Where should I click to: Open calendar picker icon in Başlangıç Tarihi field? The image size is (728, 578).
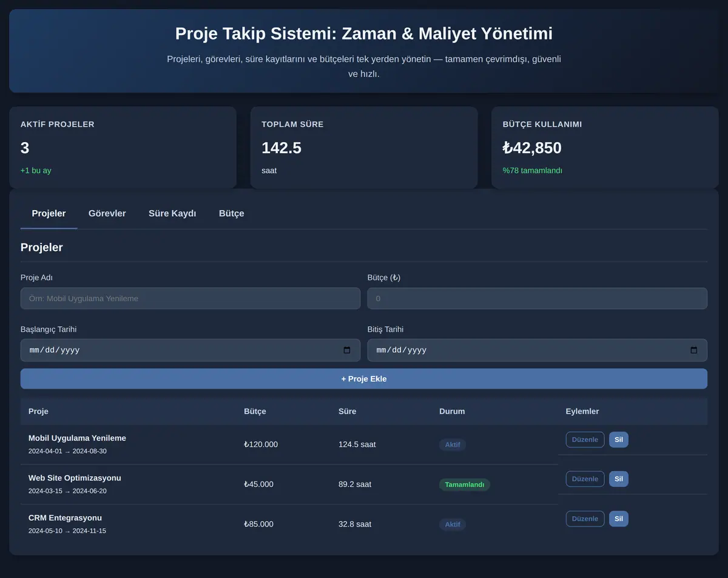pos(347,350)
